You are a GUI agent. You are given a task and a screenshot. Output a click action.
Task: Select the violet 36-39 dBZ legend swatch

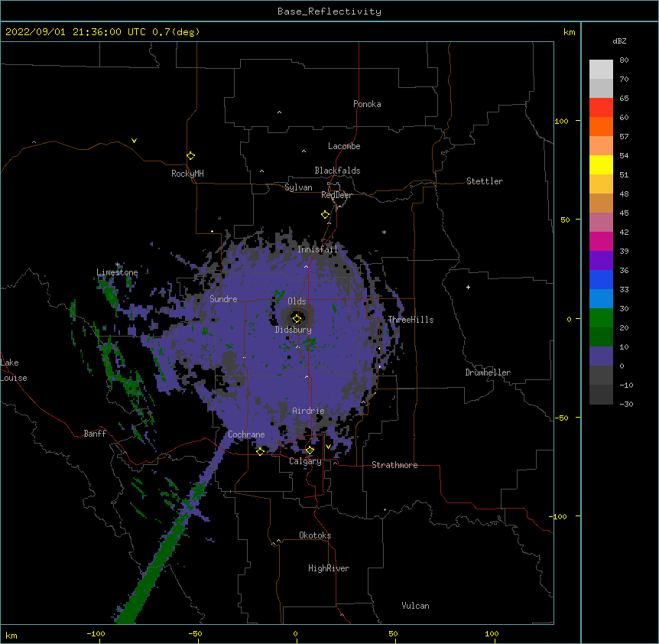pos(601,261)
